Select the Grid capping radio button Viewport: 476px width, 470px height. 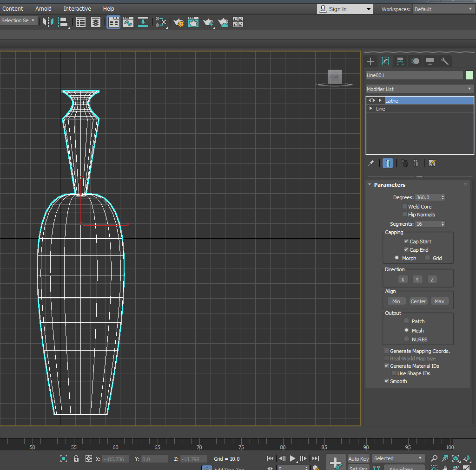click(428, 258)
